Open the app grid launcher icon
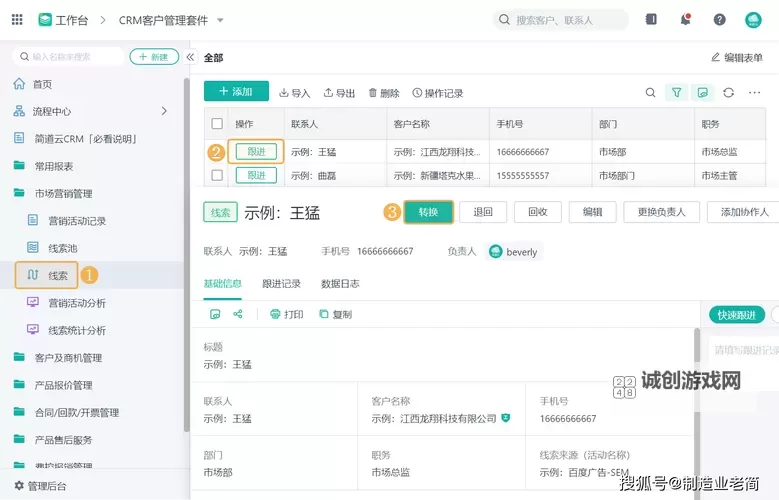Viewport: 779px width, 500px height. 17,19
